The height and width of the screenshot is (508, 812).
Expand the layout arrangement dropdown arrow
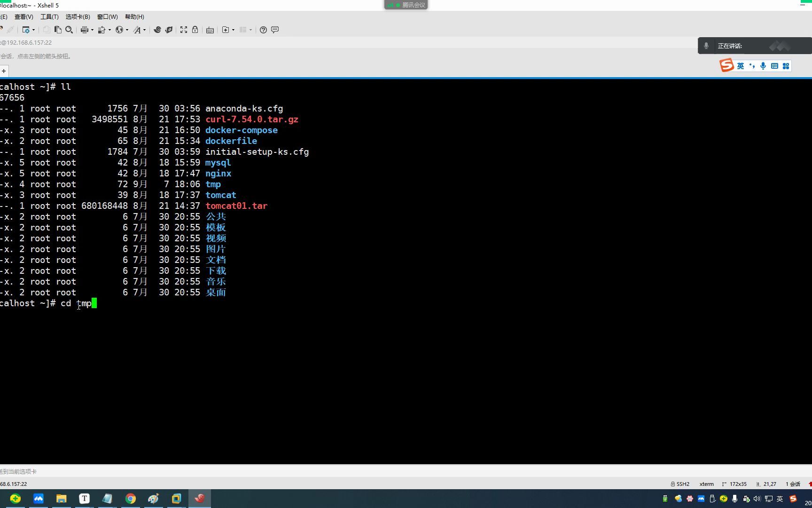click(250, 30)
